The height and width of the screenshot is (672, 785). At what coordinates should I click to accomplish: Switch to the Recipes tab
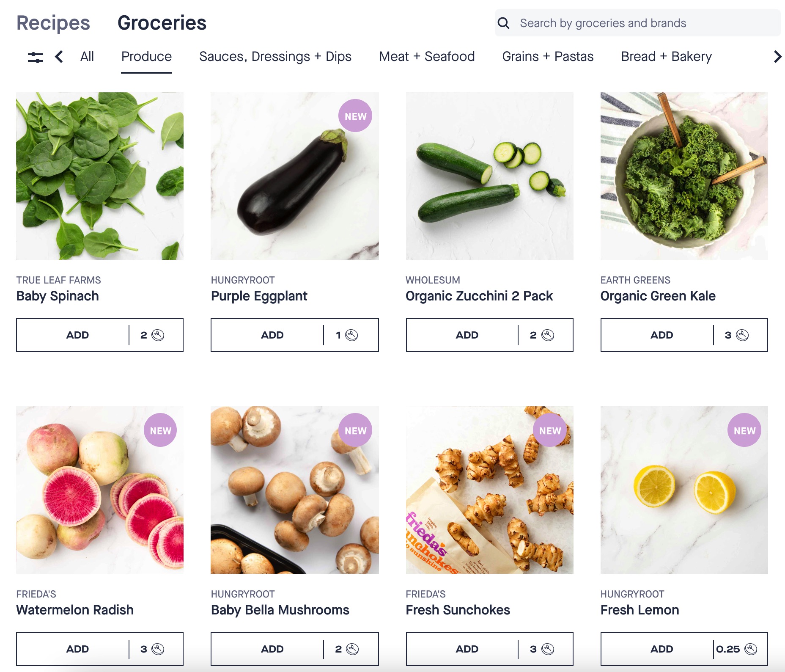53,23
